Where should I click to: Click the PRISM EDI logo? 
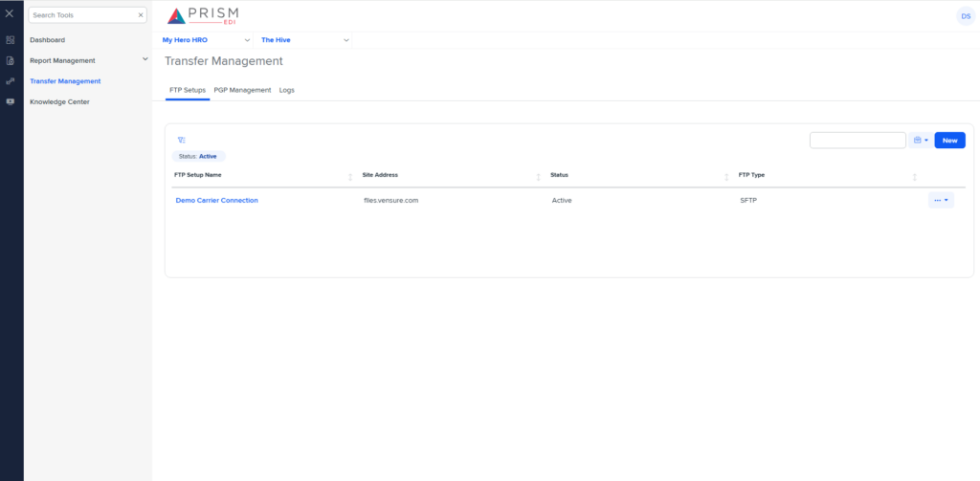pos(203,15)
